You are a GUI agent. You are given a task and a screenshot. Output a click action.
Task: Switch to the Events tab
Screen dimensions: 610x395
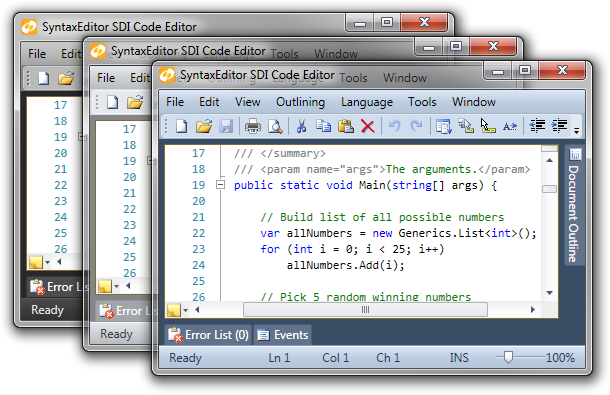click(x=283, y=335)
